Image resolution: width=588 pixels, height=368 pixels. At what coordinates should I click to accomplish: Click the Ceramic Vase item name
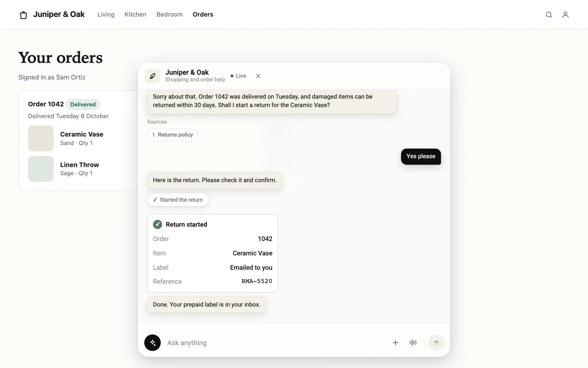(x=82, y=134)
